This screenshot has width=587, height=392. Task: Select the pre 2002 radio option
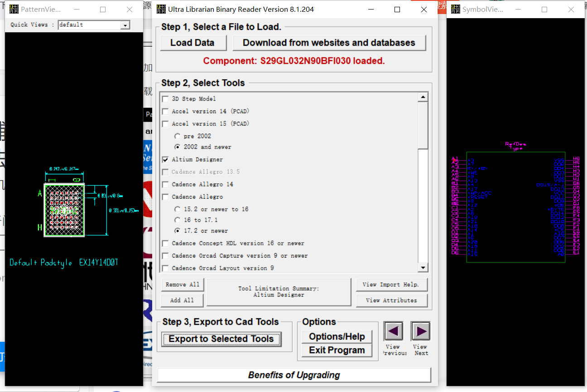pos(178,136)
